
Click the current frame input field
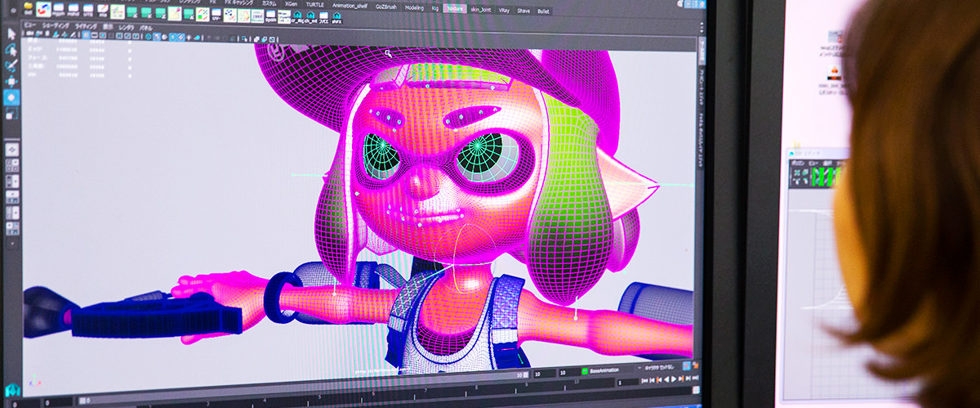click(627, 382)
